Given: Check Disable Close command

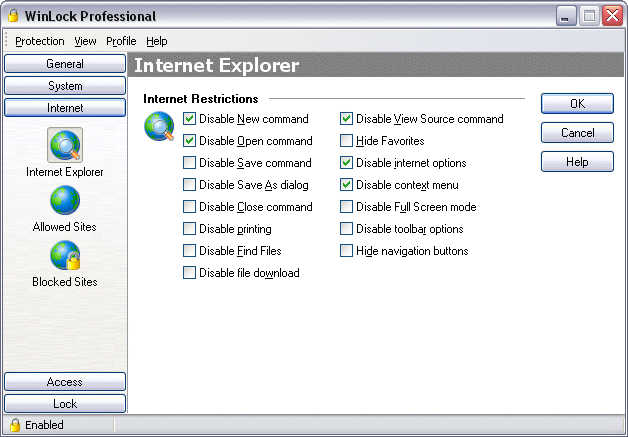Looking at the screenshot, I should click(189, 207).
